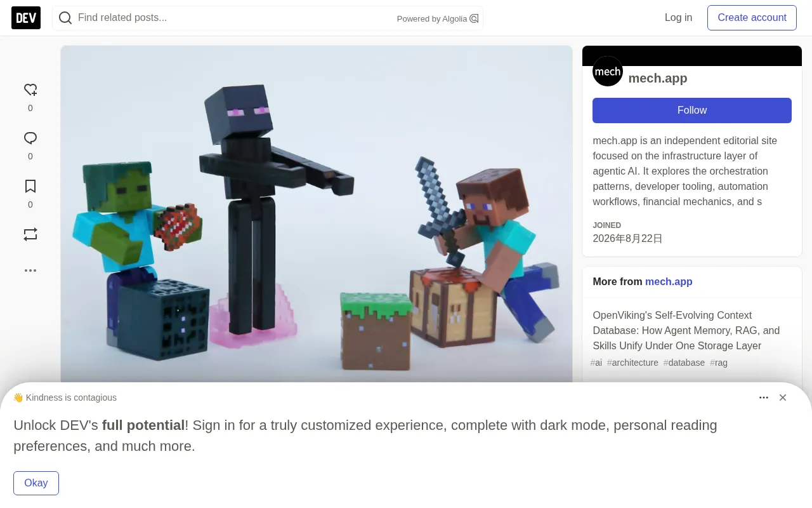Bookmark the post with the save icon
Viewport: 812px width, 508px height.
point(30,187)
